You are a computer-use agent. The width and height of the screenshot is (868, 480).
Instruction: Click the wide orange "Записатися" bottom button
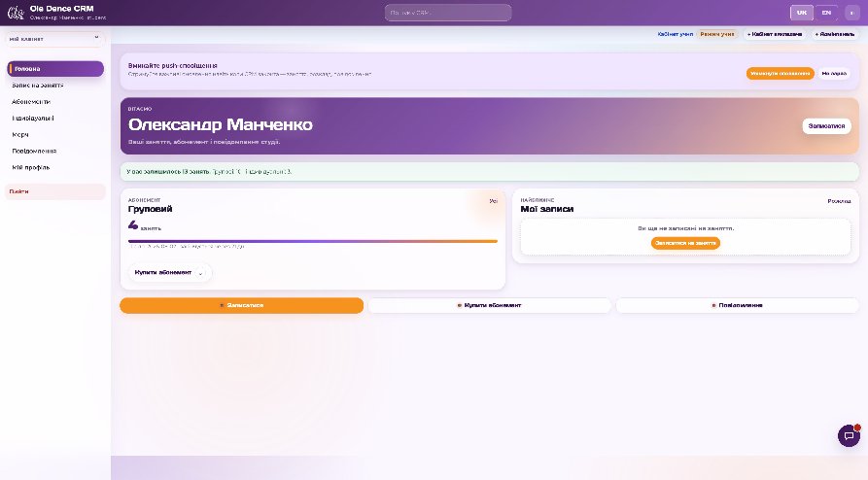pyautogui.click(x=241, y=306)
